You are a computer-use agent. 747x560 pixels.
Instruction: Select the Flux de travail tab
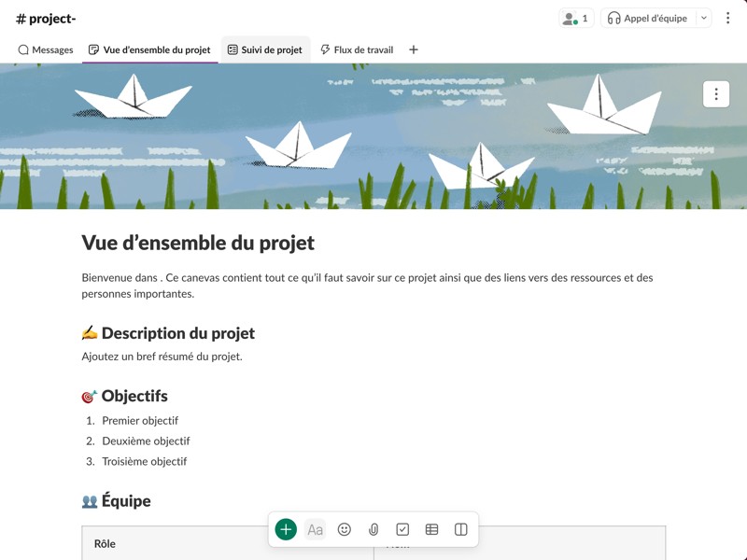pyautogui.click(x=357, y=49)
